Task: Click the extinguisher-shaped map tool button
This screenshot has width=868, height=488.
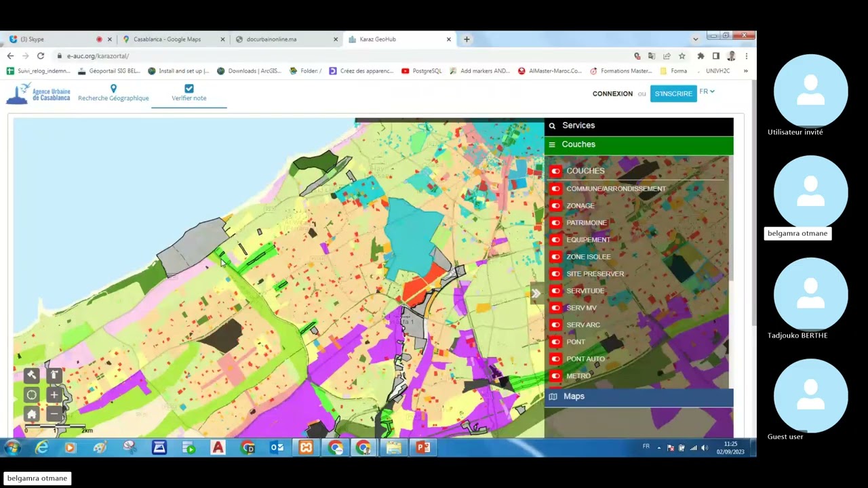Action: pyautogui.click(x=54, y=375)
